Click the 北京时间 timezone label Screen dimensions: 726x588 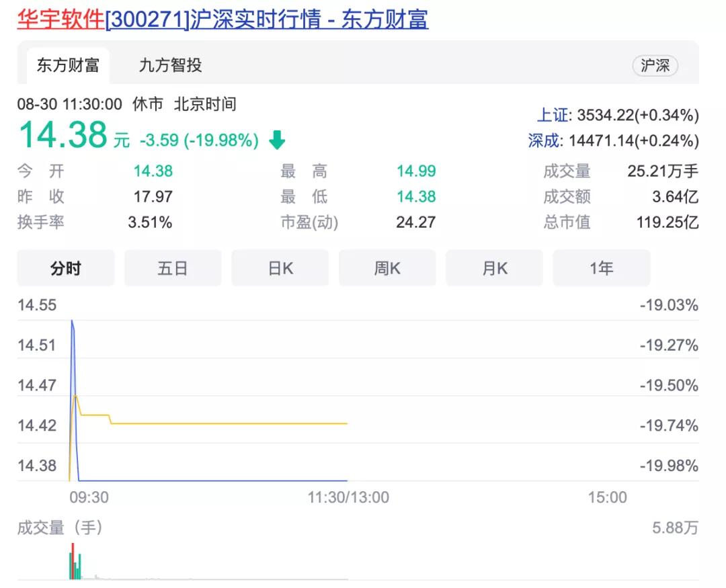pos(205,103)
